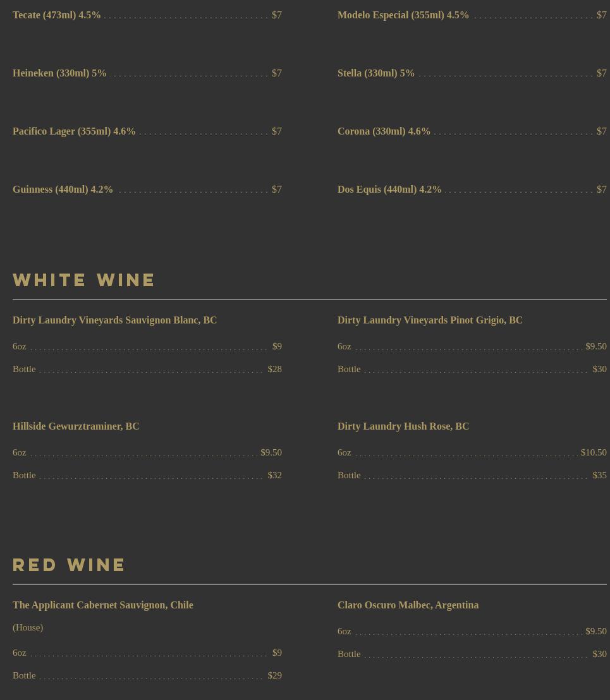Select Hillside Gewurztraminer, BC title

point(76,426)
